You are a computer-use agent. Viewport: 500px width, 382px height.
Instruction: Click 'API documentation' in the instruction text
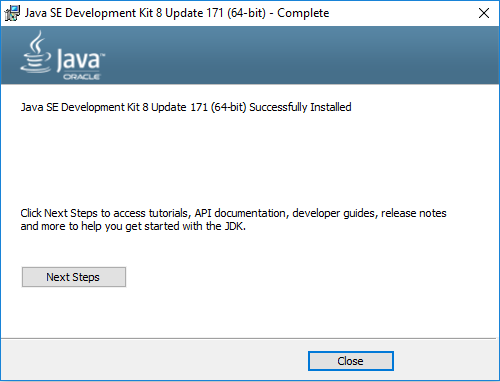240,213
